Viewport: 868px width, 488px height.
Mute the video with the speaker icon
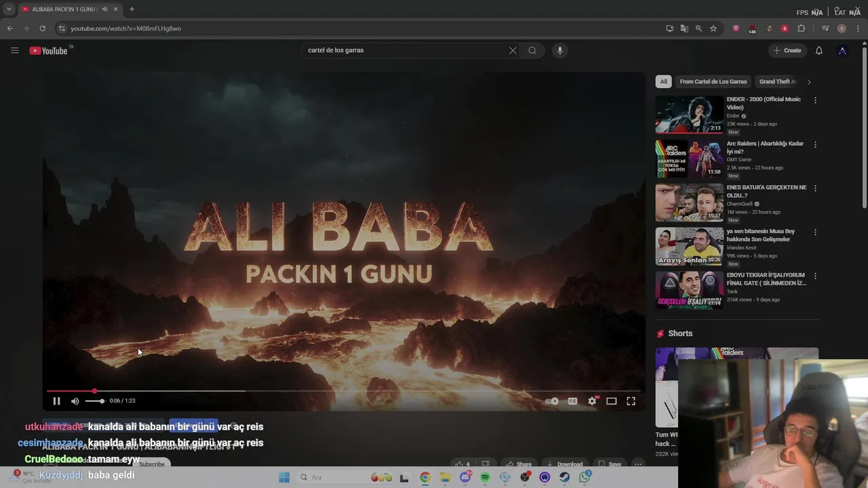tap(75, 401)
